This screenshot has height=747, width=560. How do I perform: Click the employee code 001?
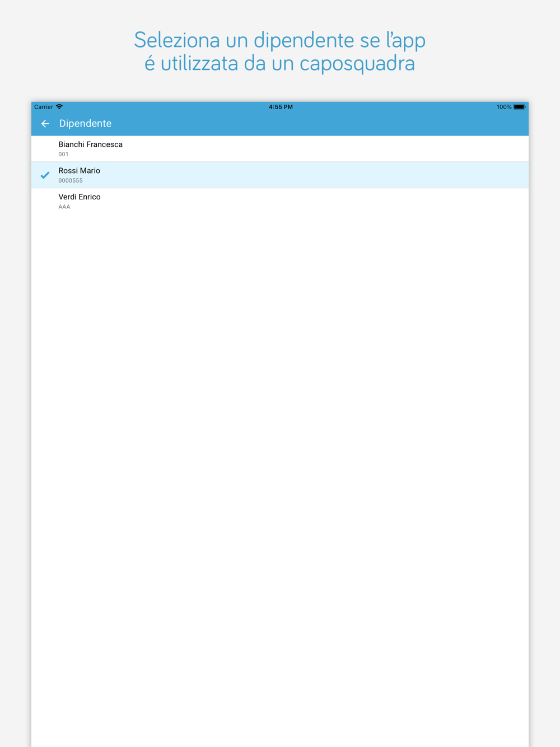click(63, 155)
